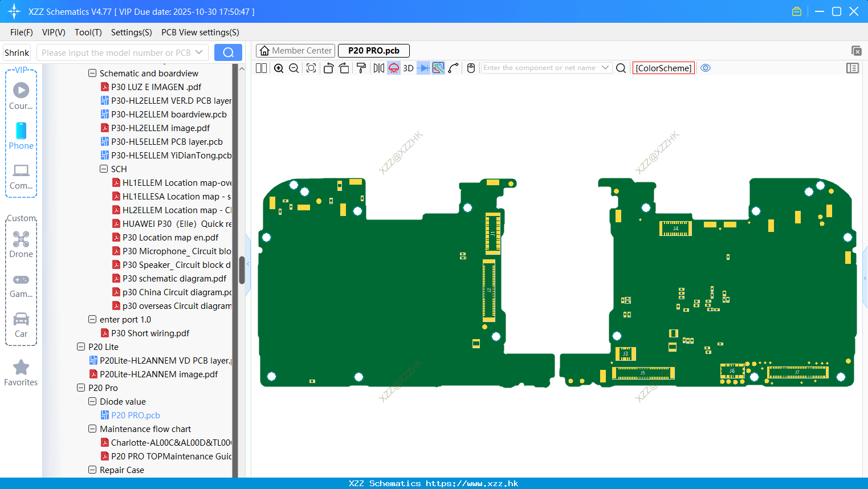The width and height of the screenshot is (868, 489).
Task: Click the XZZ Schematics logo icon
Action: (14, 11)
